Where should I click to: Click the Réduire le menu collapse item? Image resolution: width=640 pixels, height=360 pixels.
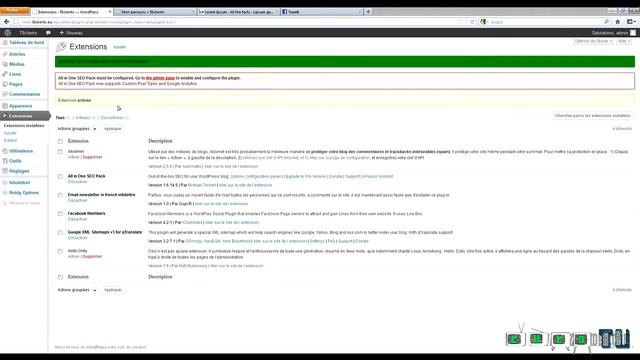[x=21, y=203]
